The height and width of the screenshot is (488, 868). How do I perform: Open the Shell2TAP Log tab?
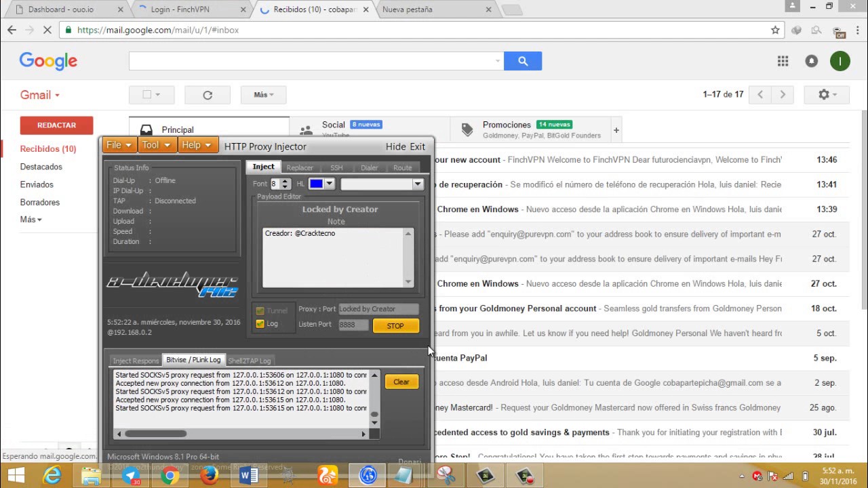point(250,361)
